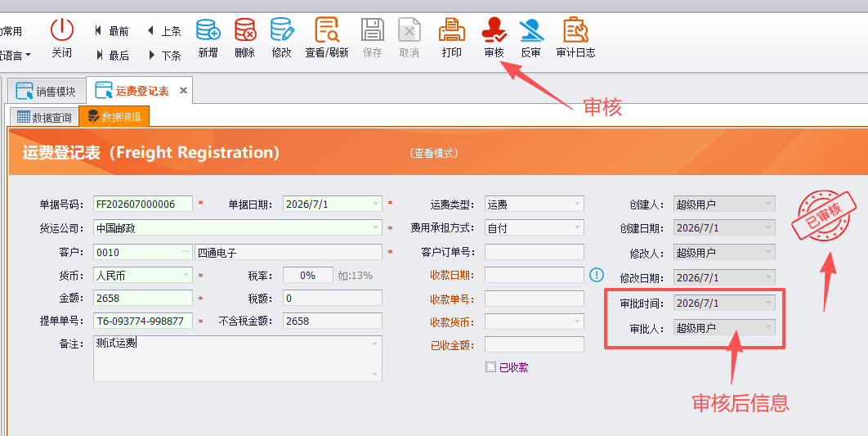Open the 创建人 dropdown
Image resolution: width=868 pixels, height=436 pixels.
(768, 204)
